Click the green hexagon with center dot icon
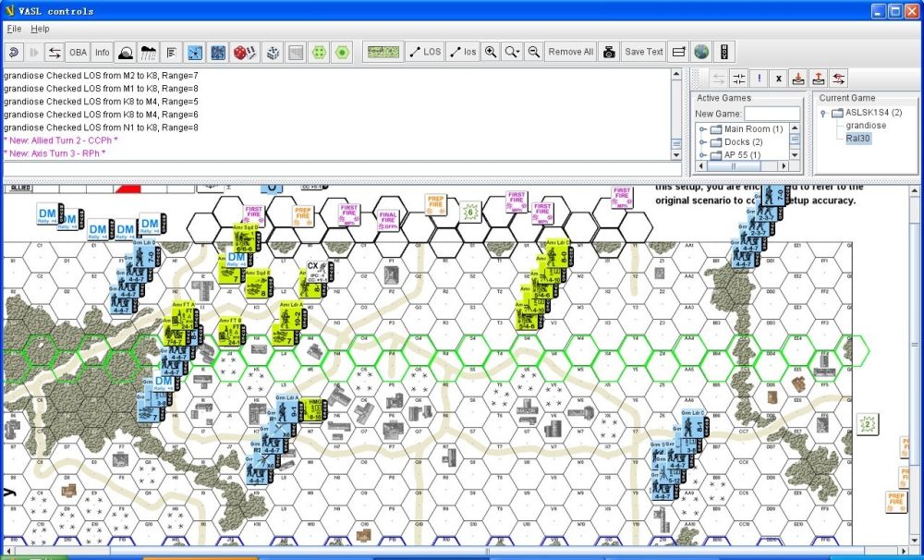The height and width of the screenshot is (560, 924). pos(342,52)
